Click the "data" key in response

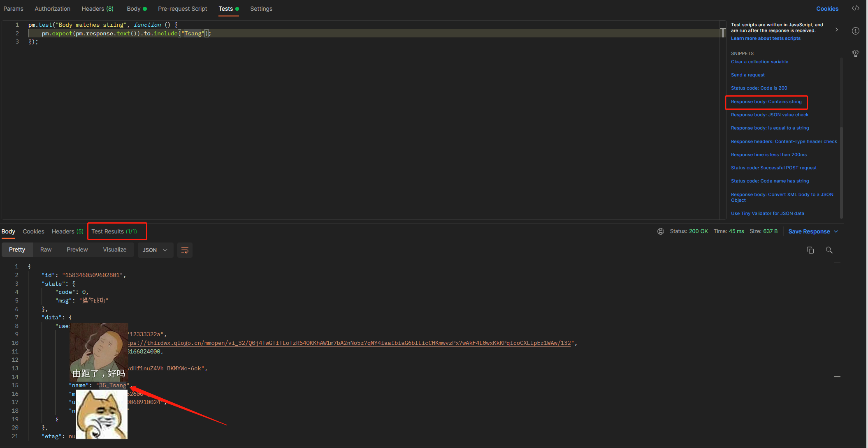pos(52,317)
